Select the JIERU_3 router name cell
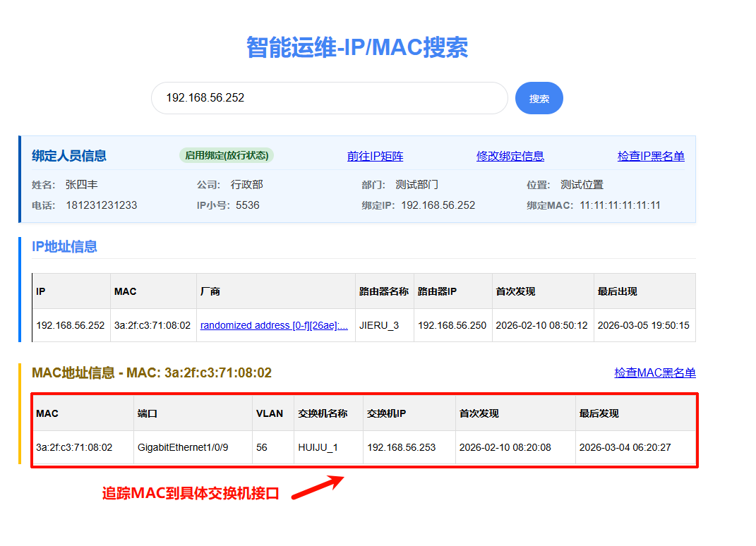The image size is (756, 546). point(378,325)
